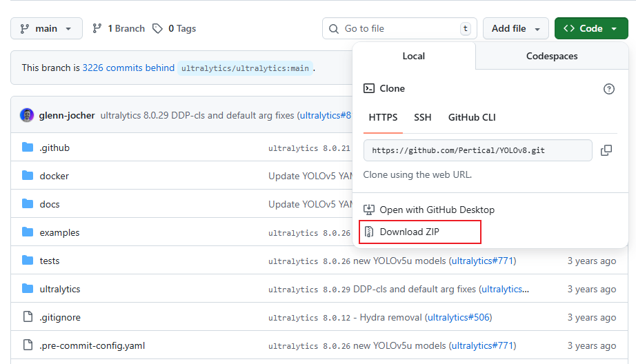Open the .pre-commit-config.yaml file
The image size is (636, 364).
click(x=92, y=346)
